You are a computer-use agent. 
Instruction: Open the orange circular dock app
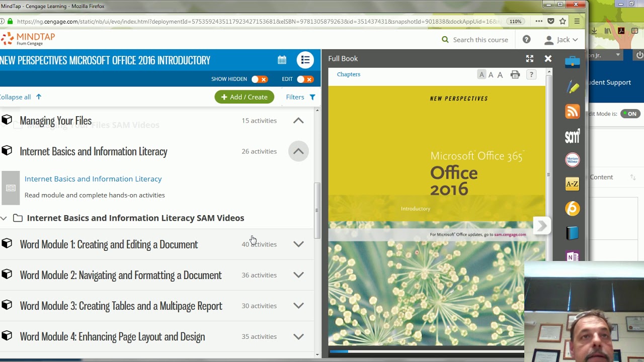pyautogui.click(x=572, y=208)
